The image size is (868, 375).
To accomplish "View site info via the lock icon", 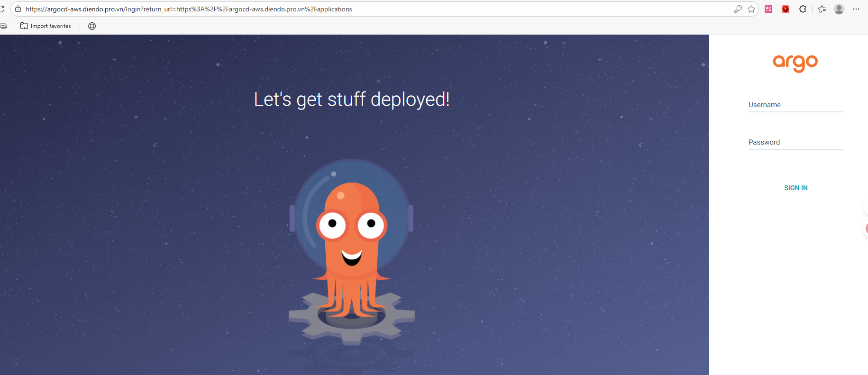I will 18,9.
